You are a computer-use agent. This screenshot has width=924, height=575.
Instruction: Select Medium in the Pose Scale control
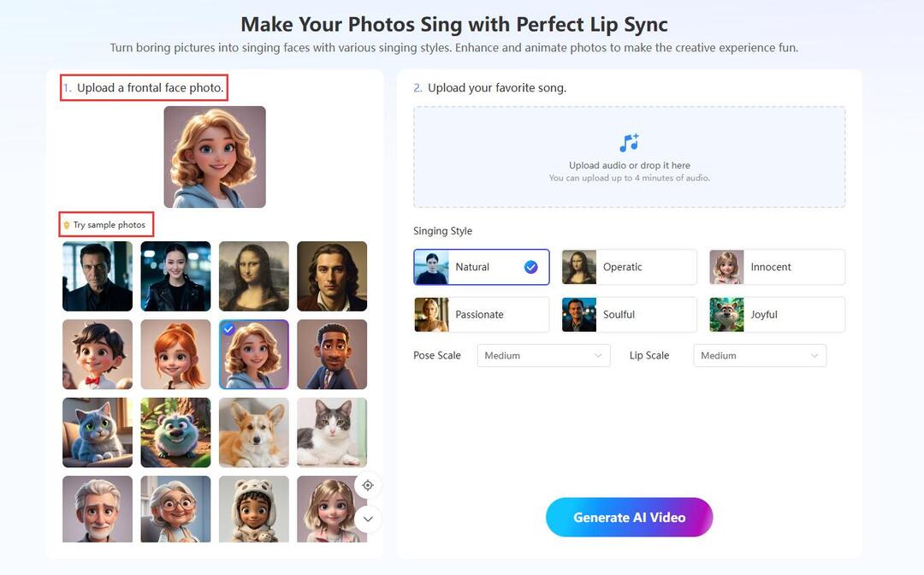[542, 355]
